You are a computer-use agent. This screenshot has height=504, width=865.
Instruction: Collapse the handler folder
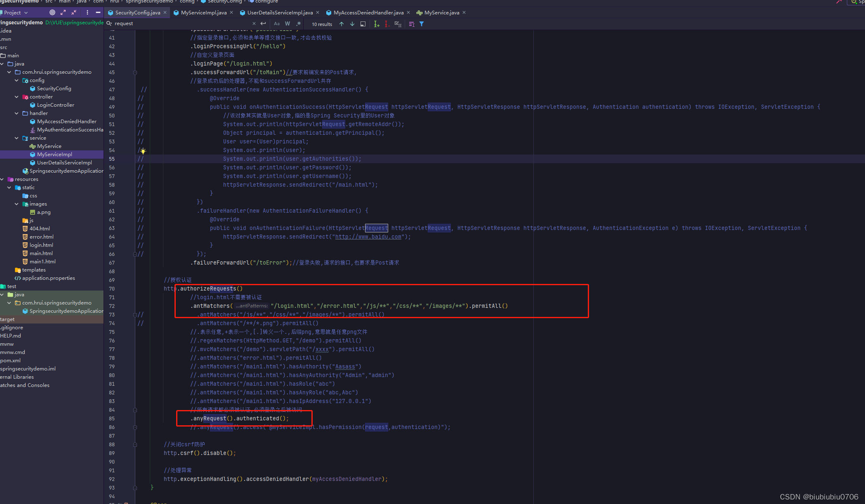pyautogui.click(x=16, y=113)
